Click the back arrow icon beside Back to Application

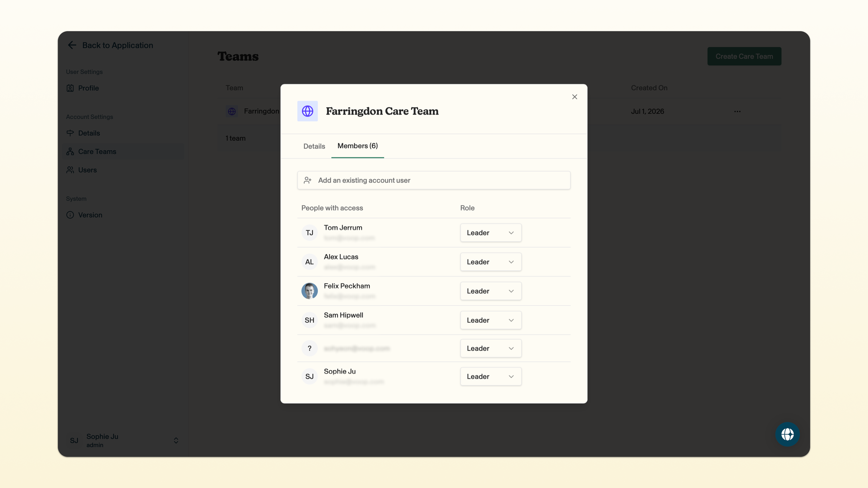(x=72, y=45)
